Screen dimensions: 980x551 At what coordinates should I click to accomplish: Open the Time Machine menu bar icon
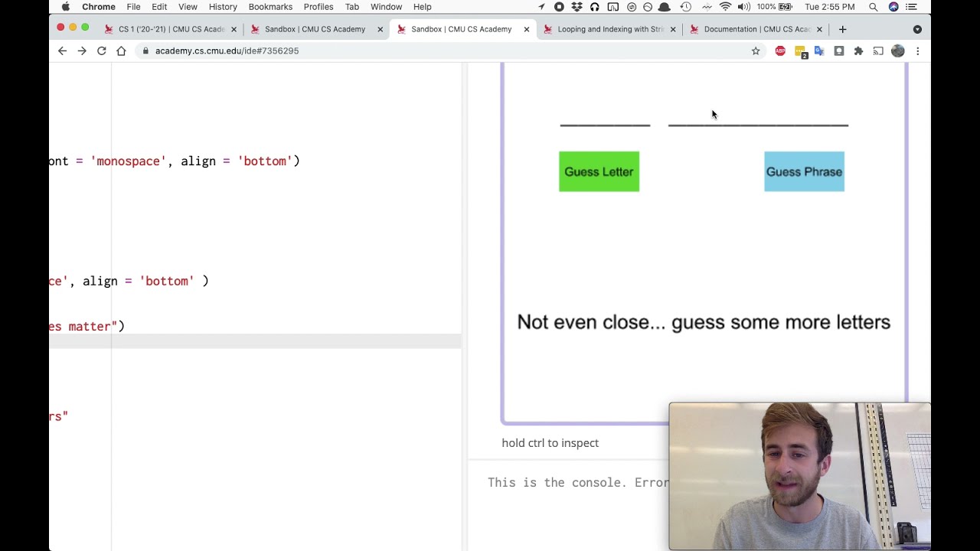[x=686, y=7]
